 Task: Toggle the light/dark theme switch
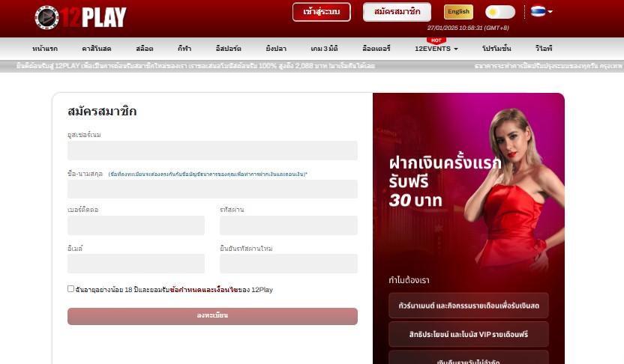coord(499,12)
